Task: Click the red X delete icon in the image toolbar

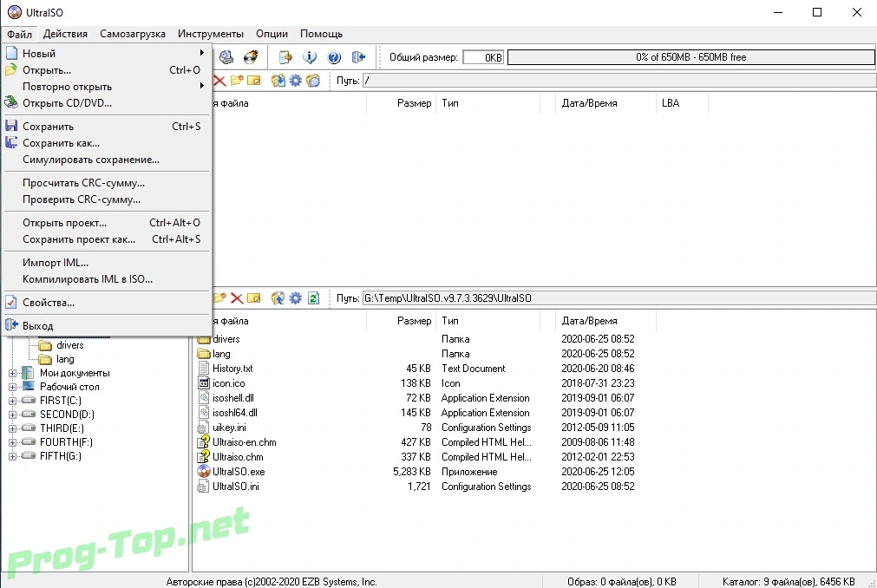Action: 219,81
